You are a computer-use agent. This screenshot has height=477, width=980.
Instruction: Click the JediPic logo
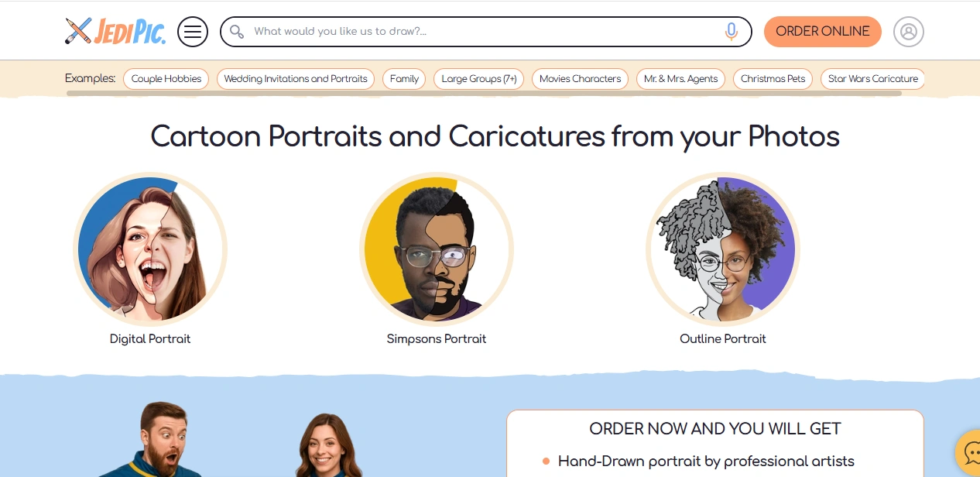115,31
